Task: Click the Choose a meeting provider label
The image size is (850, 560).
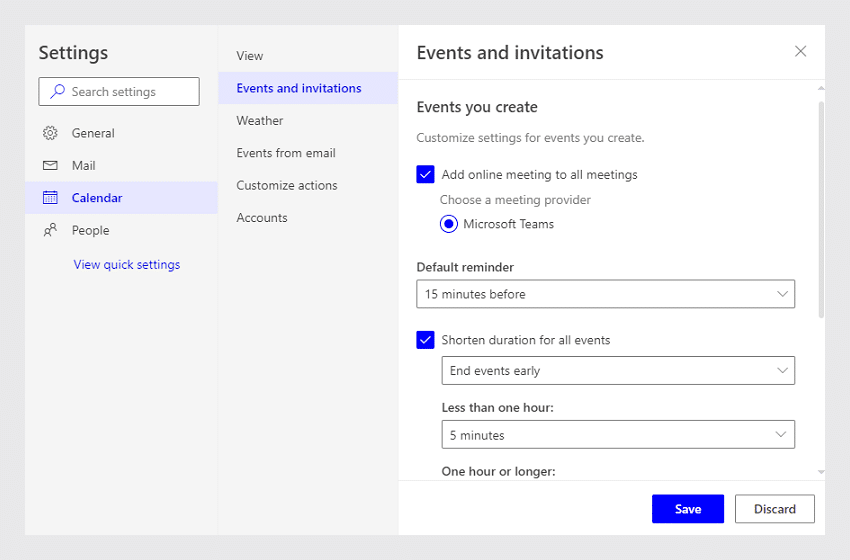Action: (515, 199)
